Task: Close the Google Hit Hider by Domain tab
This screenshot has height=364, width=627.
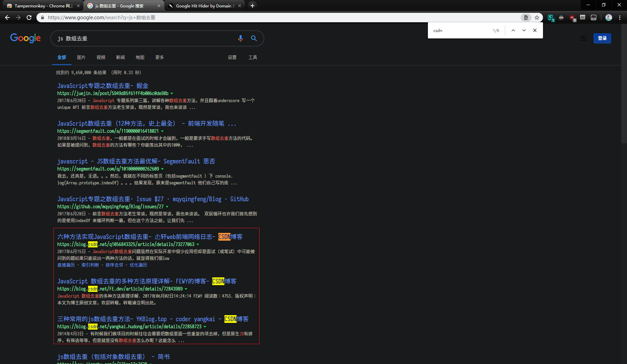Action: [240, 6]
